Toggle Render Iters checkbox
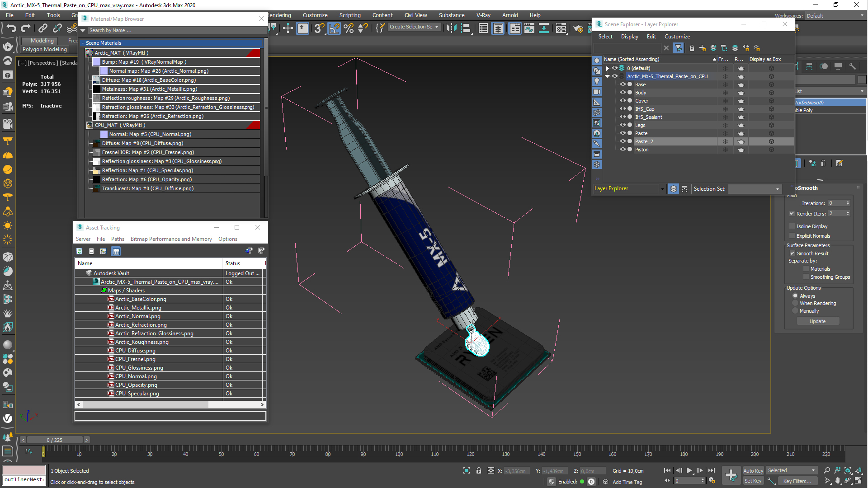 coord(792,214)
